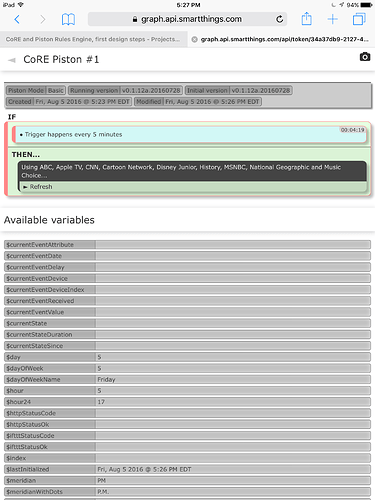The width and height of the screenshot is (375, 500).
Task: Tap the Safari back arrow
Action: (x=17, y=19)
